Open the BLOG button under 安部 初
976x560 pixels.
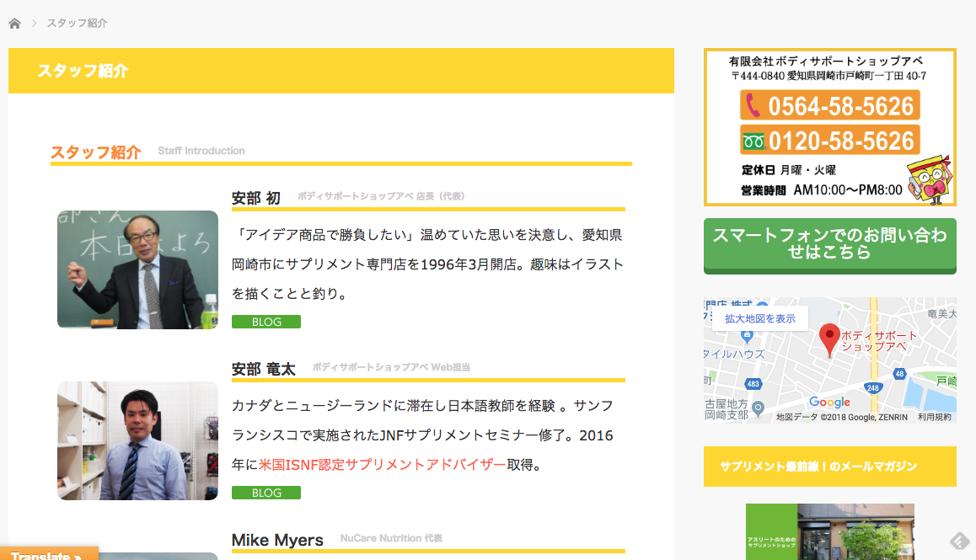[266, 322]
